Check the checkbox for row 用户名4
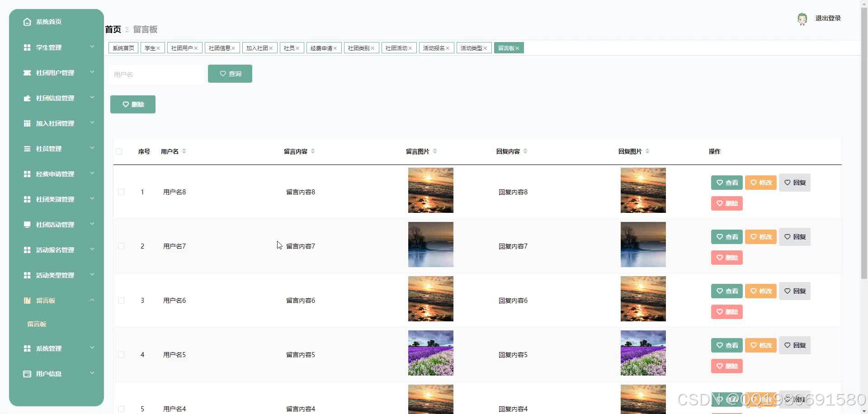 [121, 409]
